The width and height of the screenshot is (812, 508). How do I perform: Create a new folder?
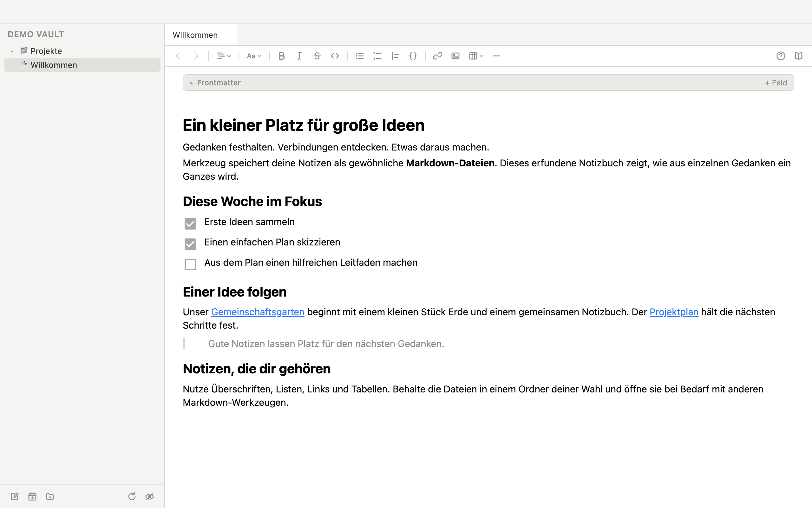pyautogui.click(x=50, y=496)
